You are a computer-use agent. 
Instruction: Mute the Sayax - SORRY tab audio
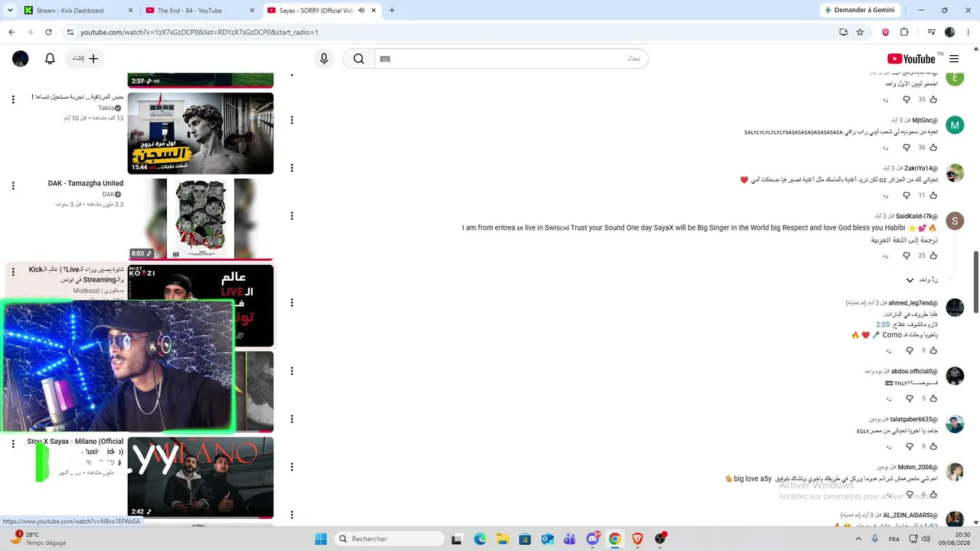pos(361,11)
